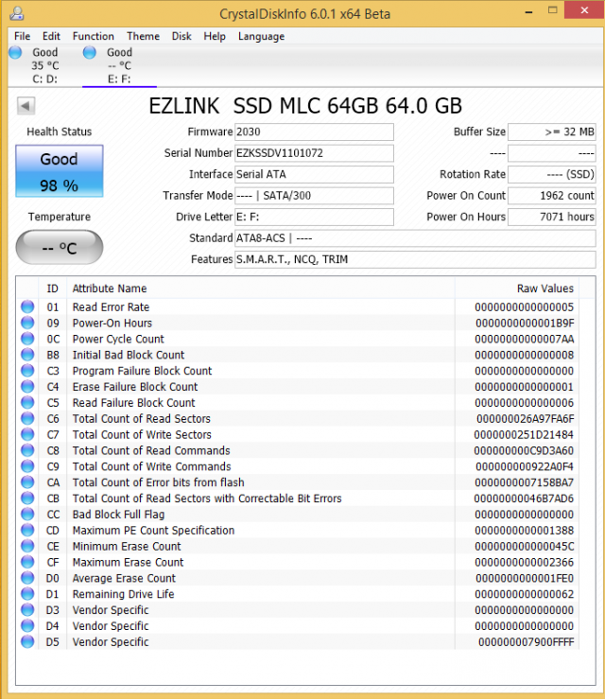The image size is (605, 700).
Task: Click status orb for Total Count of Read Commands
Action: (27, 450)
